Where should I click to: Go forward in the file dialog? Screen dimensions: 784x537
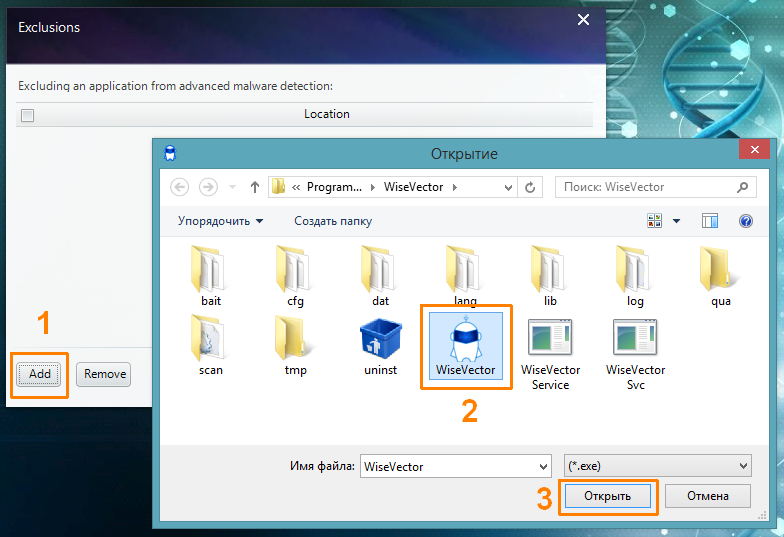[208, 187]
